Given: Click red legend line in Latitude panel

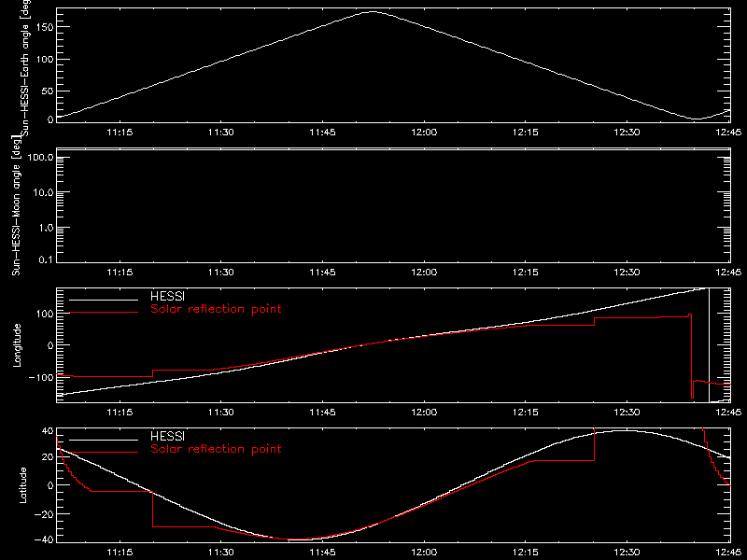Looking at the screenshot, I should [x=104, y=453].
